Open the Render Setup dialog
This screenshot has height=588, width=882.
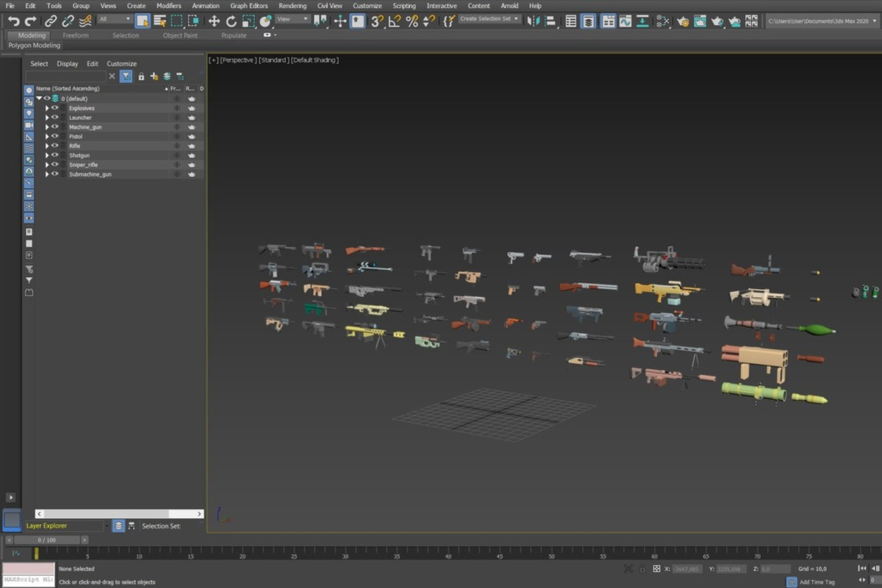coord(684,21)
